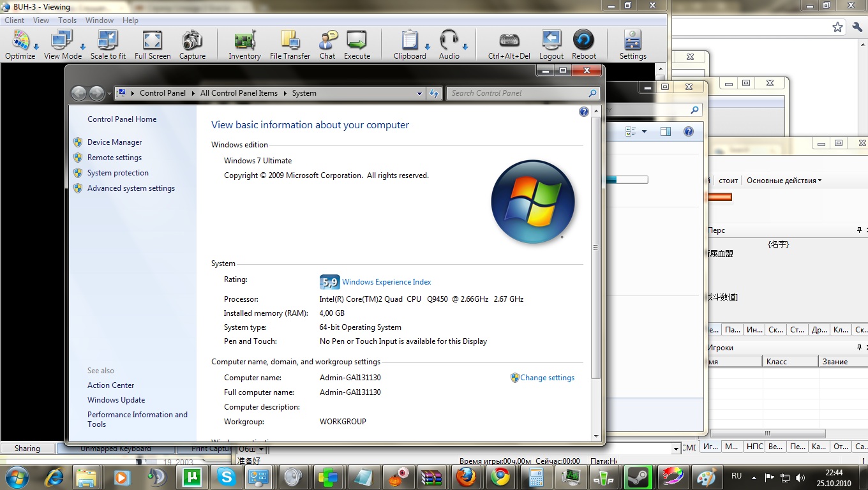This screenshot has width=868, height=490.
Task: Expand the View Mode dropdown arrow
Action: [82, 47]
